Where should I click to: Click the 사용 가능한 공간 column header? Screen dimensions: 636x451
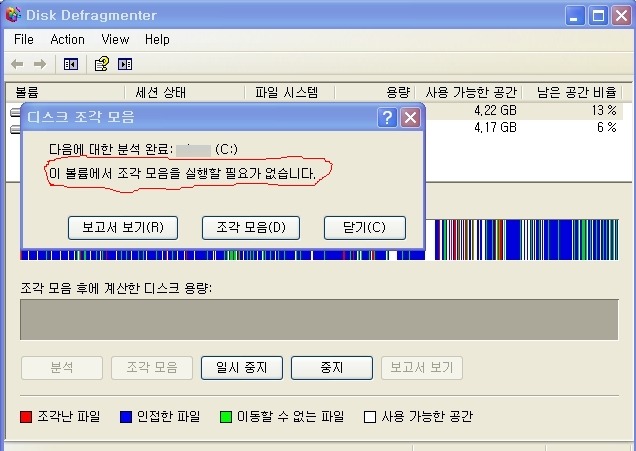468,92
